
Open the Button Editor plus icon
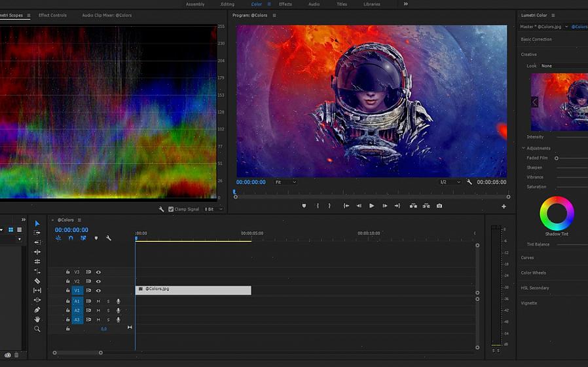504,206
